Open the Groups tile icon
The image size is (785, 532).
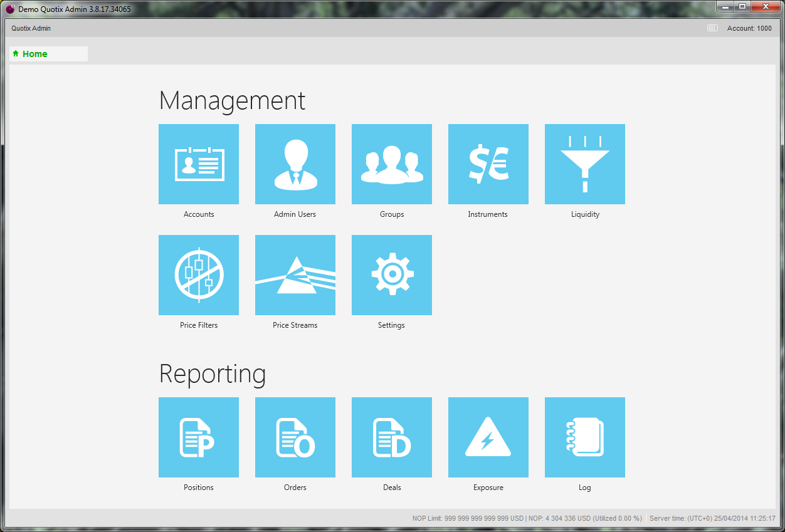[392, 164]
